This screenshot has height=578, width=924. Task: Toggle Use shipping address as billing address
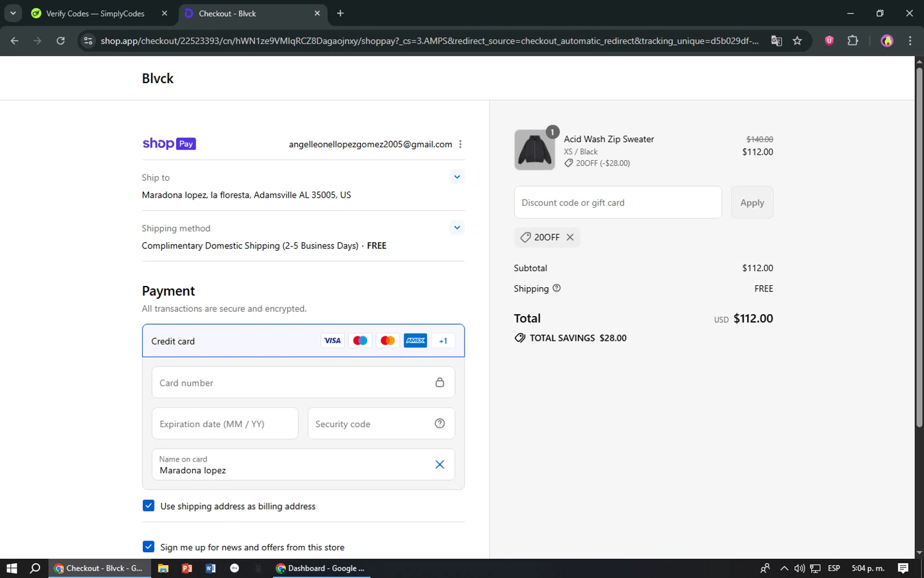tap(148, 505)
